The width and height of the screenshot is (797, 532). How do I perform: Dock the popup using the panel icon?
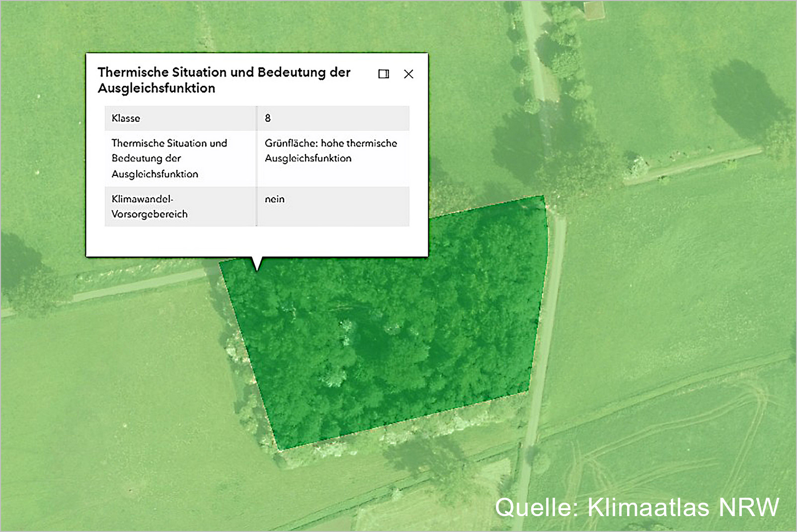tap(384, 74)
